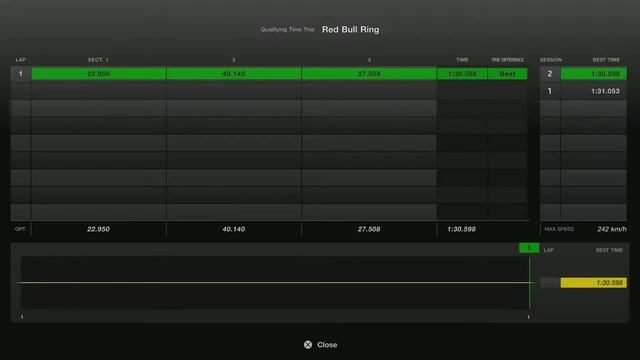Viewport: 640px width, 360px height.
Task: Click optimal sector 2 value 40.140
Action: pos(234,229)
